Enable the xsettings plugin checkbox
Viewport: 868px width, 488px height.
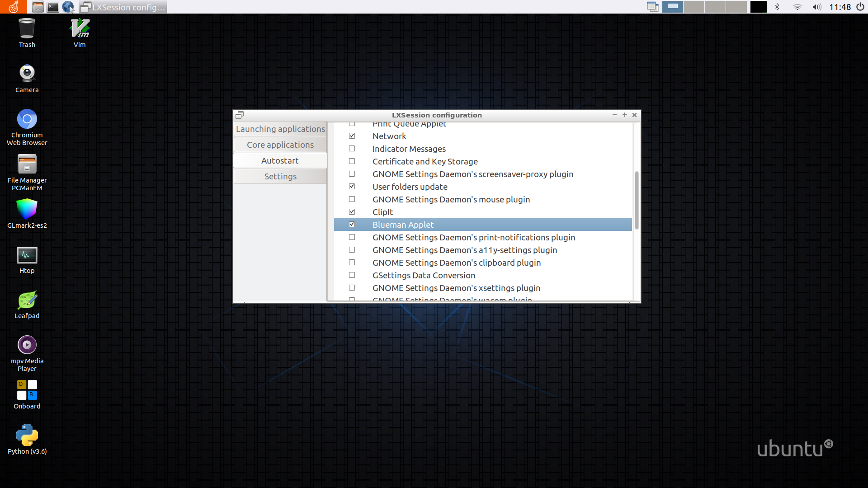click(x=352, y=288)
